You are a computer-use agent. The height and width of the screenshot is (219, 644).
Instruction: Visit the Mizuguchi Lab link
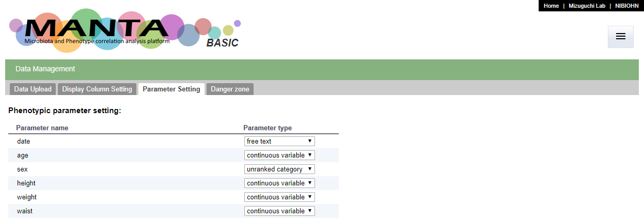click(x=587, y=6)
